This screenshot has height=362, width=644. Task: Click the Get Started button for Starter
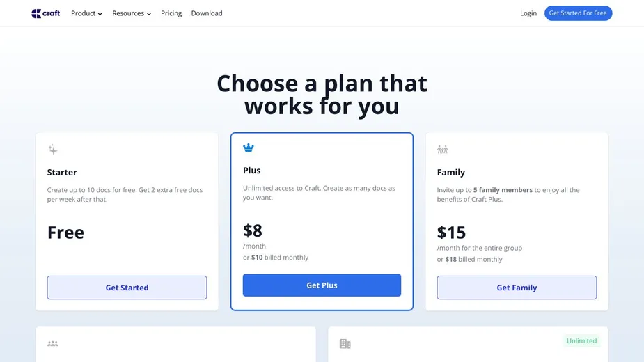(127, 288)
